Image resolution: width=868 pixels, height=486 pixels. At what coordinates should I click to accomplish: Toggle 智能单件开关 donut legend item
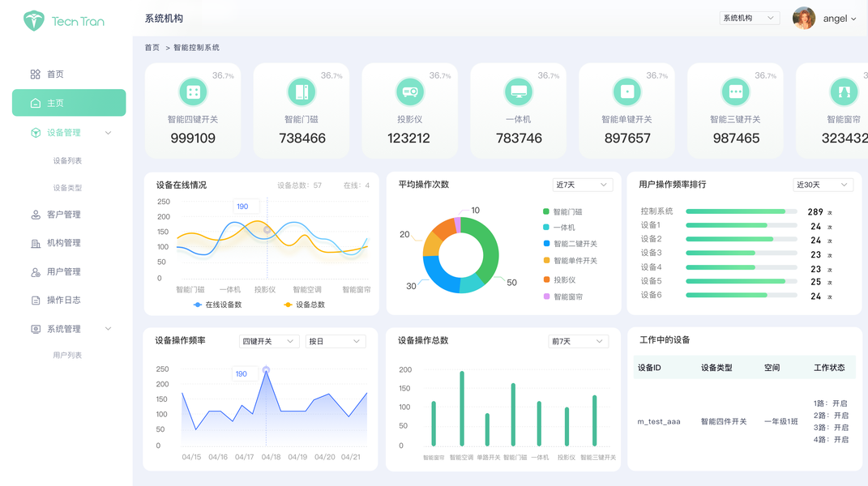[x=571, y=261]
